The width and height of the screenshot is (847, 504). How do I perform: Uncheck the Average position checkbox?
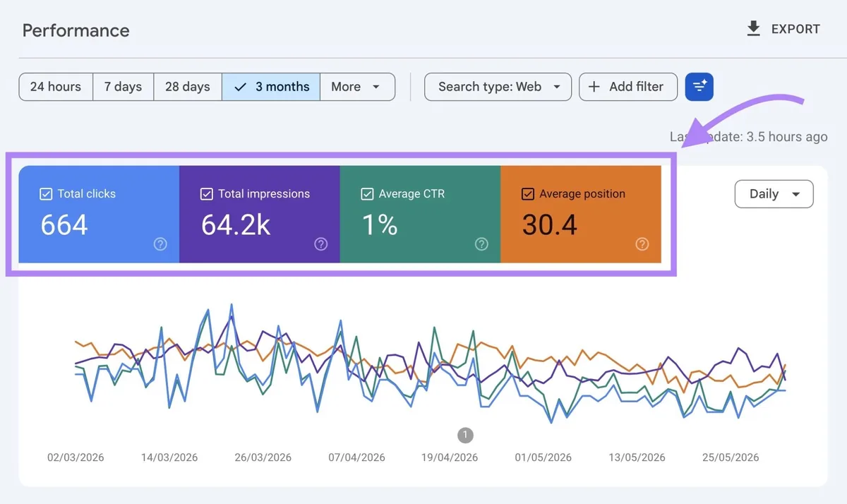(x=528, y=193)
